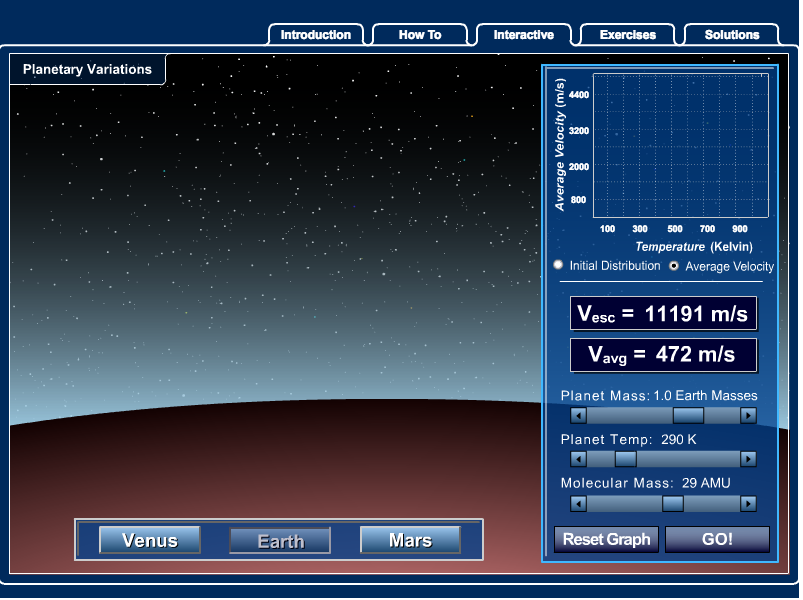Image resolution: width=803 pixels, height=600 pixels.
Task: Increase Planet Temp using the right arrow
Action: (748, 459)
